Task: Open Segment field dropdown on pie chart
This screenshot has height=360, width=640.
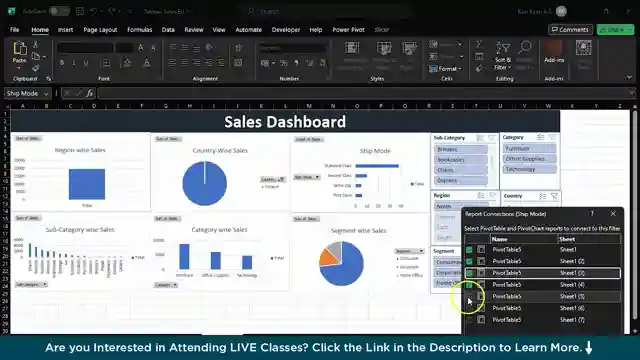Action: point(409,251)
